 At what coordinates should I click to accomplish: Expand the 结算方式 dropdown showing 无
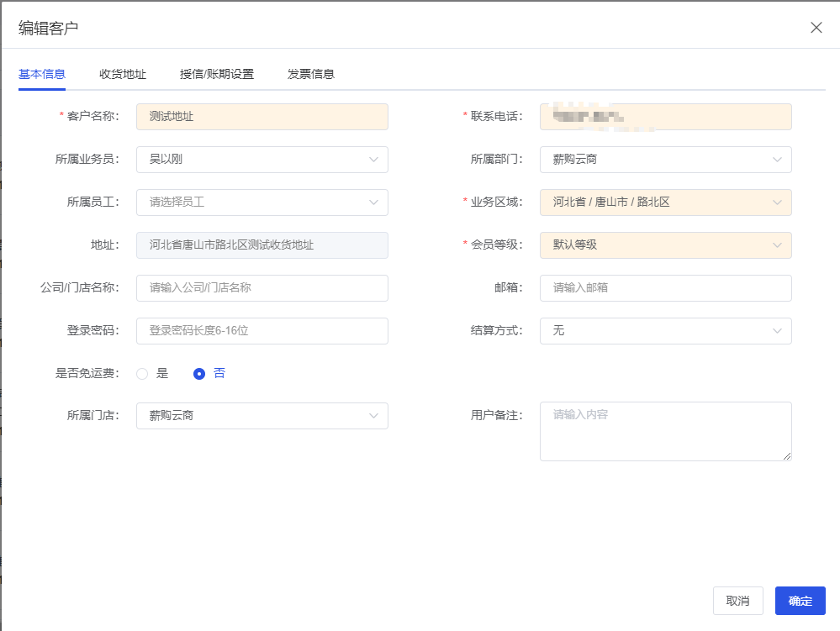tap(664, 331)
